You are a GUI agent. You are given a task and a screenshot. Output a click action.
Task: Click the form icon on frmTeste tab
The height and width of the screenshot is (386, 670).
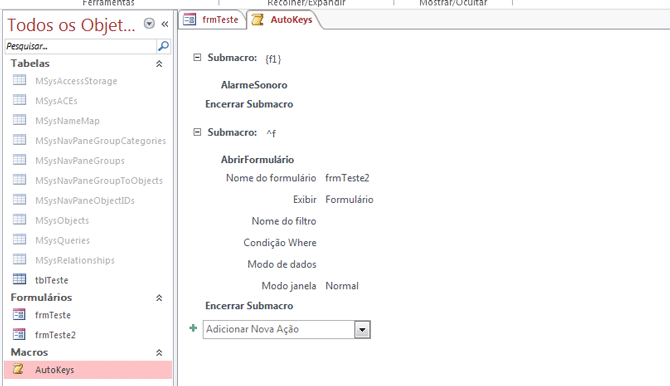coord(189,20)
